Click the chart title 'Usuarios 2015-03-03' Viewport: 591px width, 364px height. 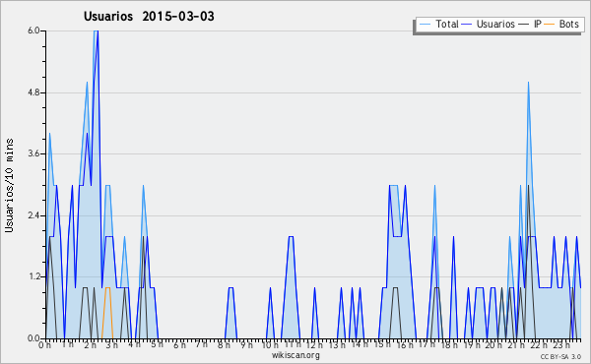click(149, 16)
